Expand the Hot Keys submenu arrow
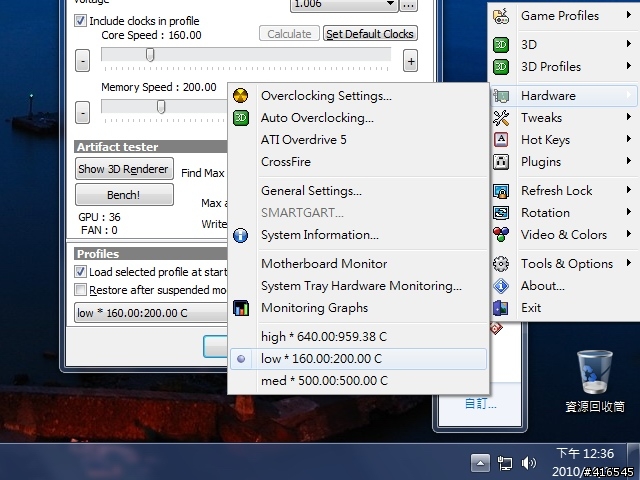Image resolution: width=640 pixels, height=480 pixels. pos(629,139)
